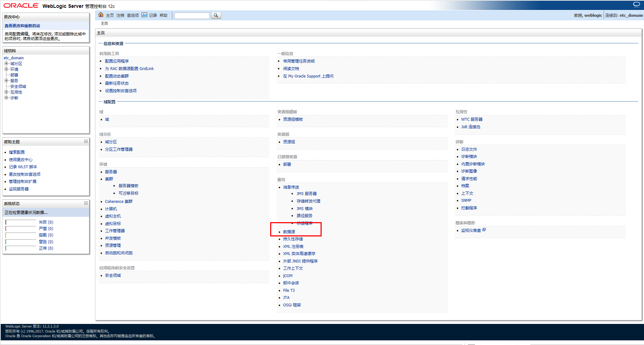Screen dimensions: 644x345
Task: Click the 记录 recording icon in toolbar
Action: pos(144,15)
